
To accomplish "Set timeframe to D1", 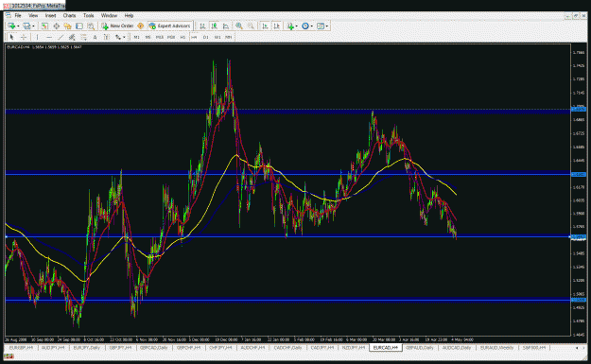I will [206, 37].
